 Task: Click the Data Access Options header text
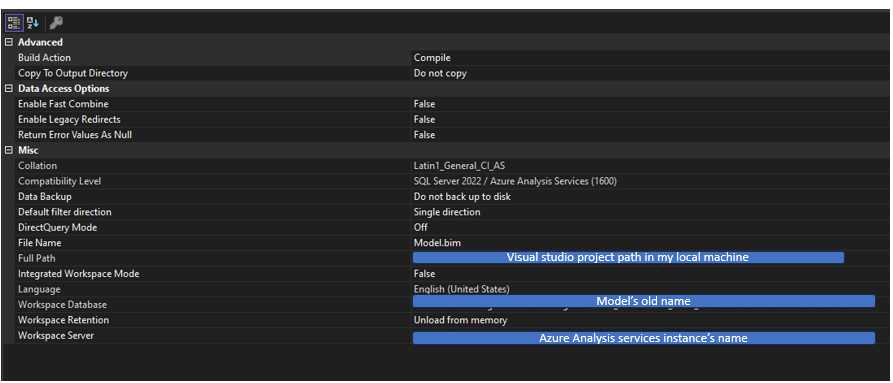[64, 89]
